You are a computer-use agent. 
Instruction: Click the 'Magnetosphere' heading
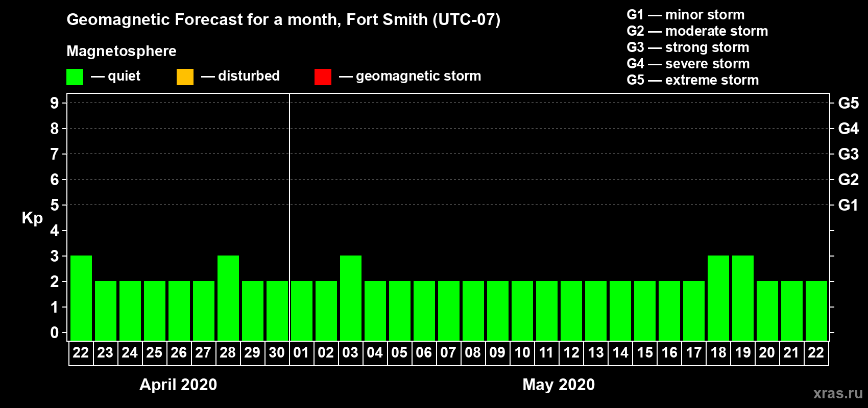pyautogui.click(x=122, y=51)
